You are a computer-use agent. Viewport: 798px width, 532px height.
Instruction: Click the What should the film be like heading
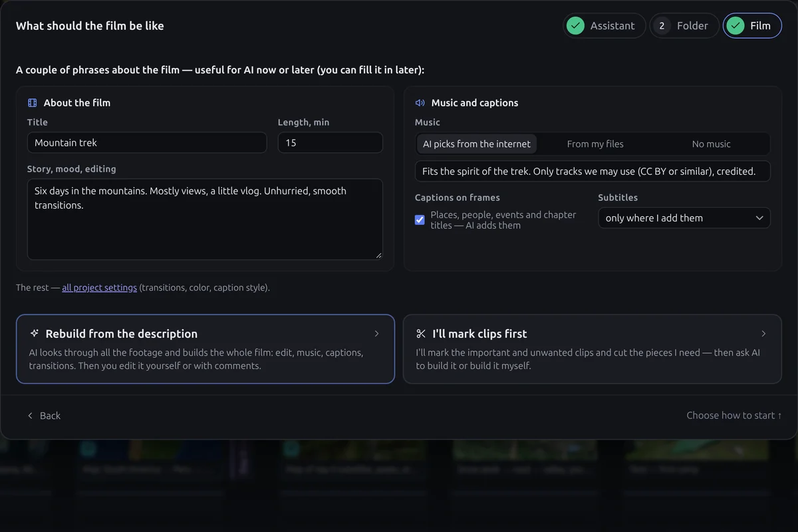click(x=90, y=26)
